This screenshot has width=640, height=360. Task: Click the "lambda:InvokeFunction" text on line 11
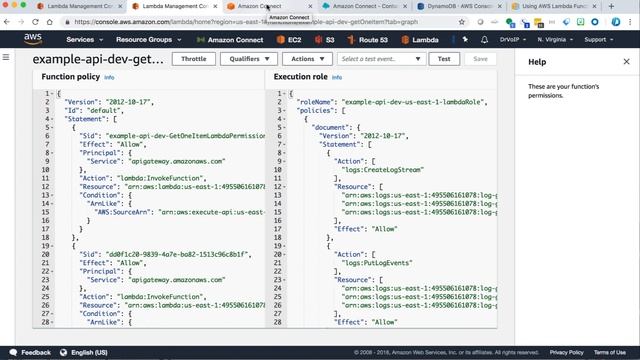pyautogui.click(x=161, y=178)
